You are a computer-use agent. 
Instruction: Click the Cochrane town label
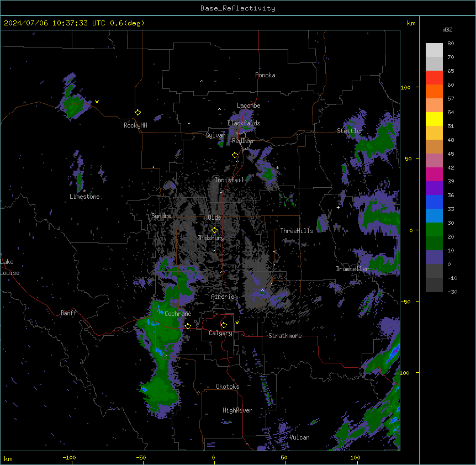[x=178, y=314]
